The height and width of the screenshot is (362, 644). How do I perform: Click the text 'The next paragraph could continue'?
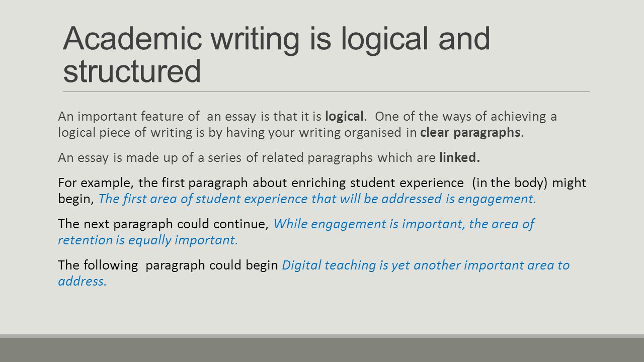click(165, 224)
